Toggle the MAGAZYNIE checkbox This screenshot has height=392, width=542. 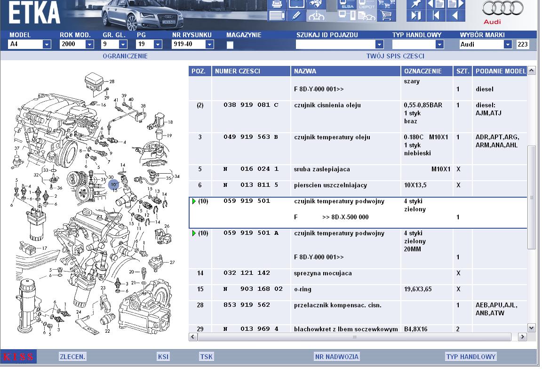(x=230, y=45)
